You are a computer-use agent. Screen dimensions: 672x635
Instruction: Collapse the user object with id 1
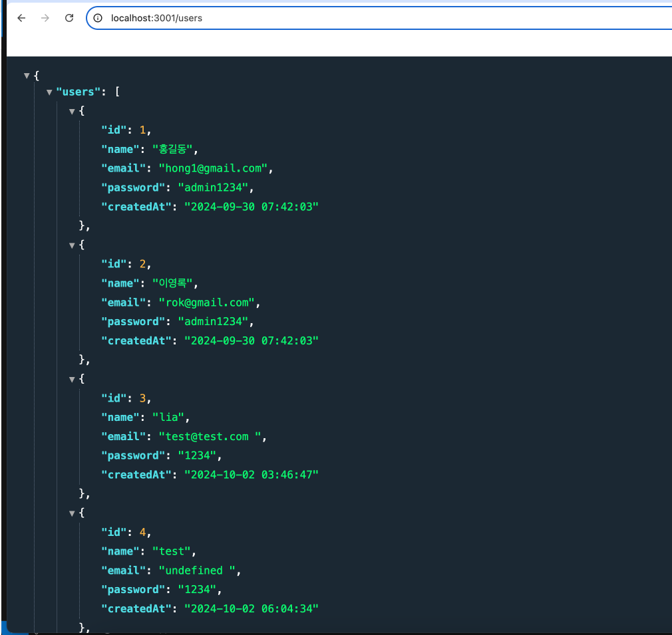72,111
